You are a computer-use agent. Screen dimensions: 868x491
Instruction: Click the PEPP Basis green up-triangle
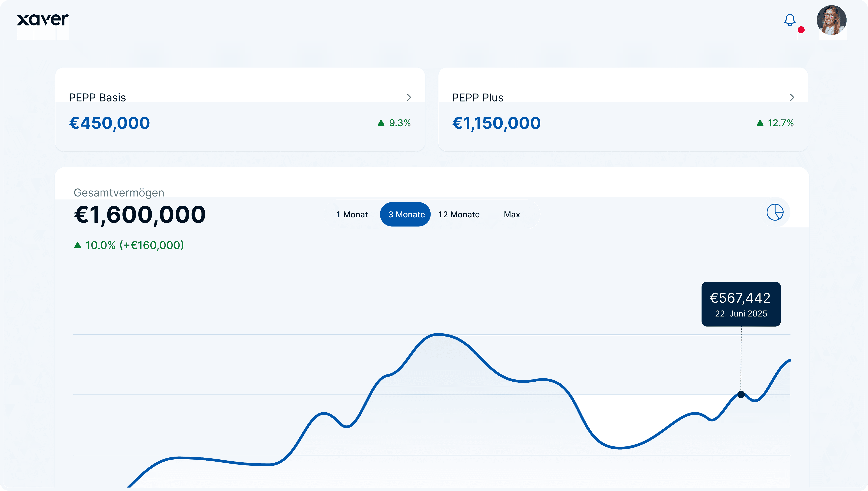click(381, 123)
